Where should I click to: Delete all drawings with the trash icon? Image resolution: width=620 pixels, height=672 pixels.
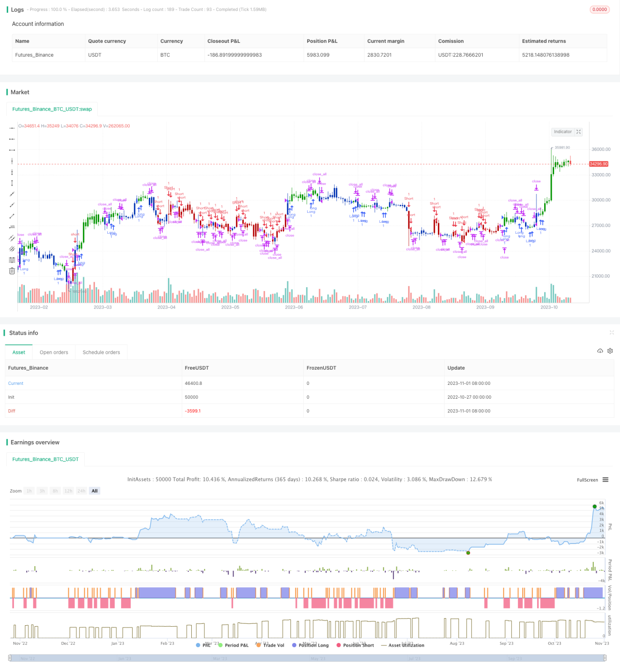click(x=12, y=271)
